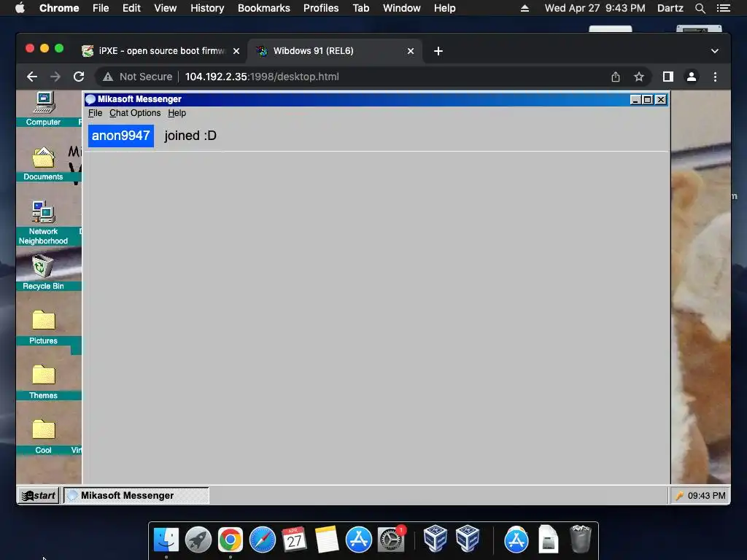The width and height of the screenshot is (747, 560).
Task: Open Spotlight search in menu bar
Action: [x=700, y=8]
